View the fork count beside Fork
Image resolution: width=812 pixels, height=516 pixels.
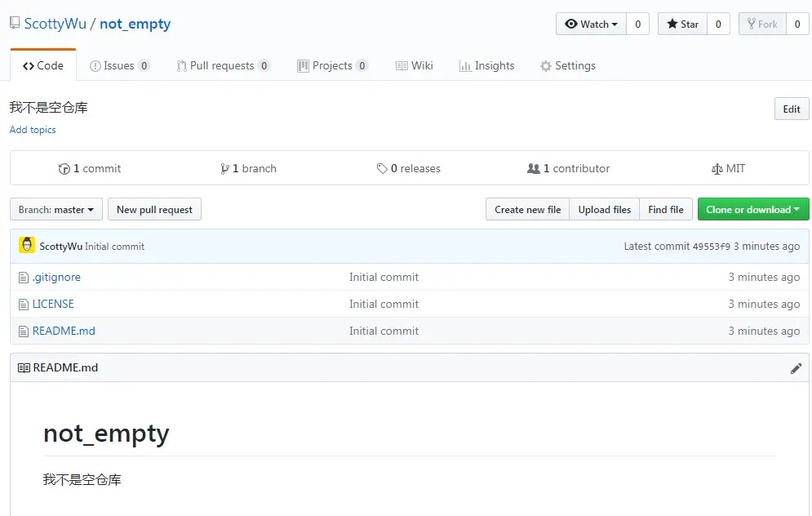(797, 24)
